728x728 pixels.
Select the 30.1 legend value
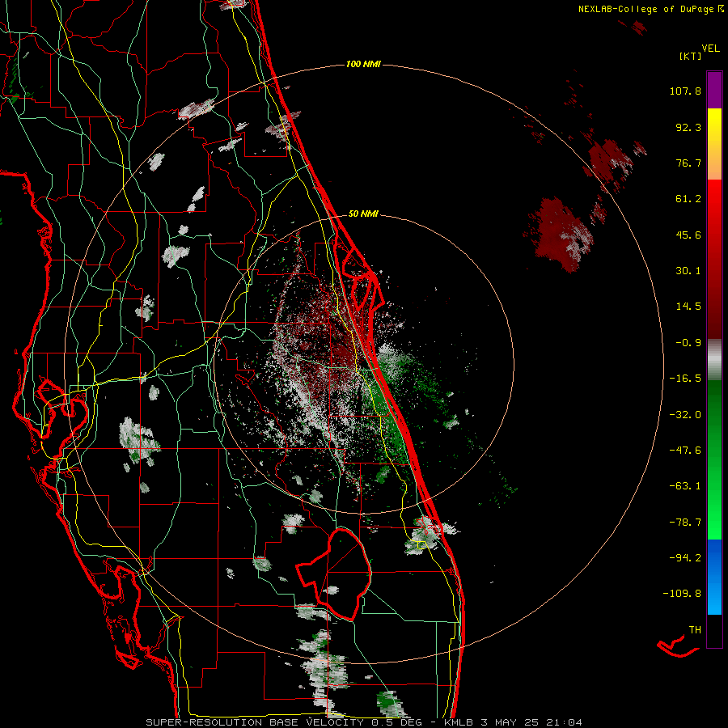pyautogui.click(x=688, y=271)
